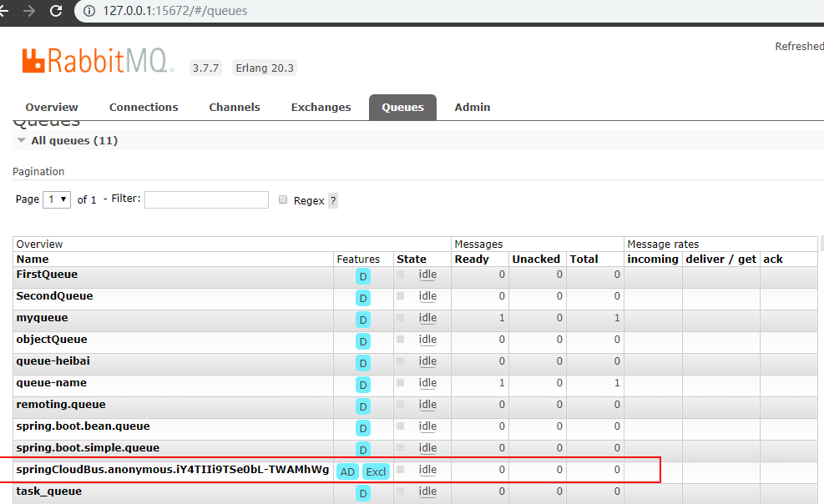824x504 pixels.
Task: Click the RabbitMQ logo
Action: point(98,61)
